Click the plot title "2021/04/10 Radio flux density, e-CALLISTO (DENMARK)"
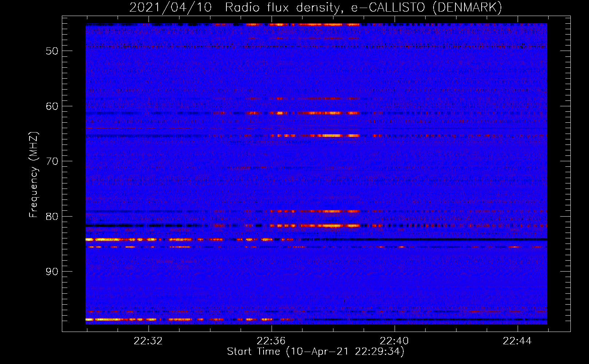The image size is (589, 364). point(316,7)
